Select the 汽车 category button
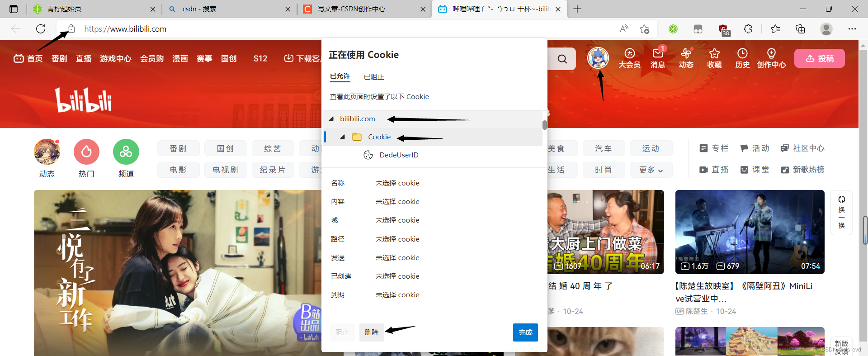The width and height of the screenshot is (868, 356). 604,148
